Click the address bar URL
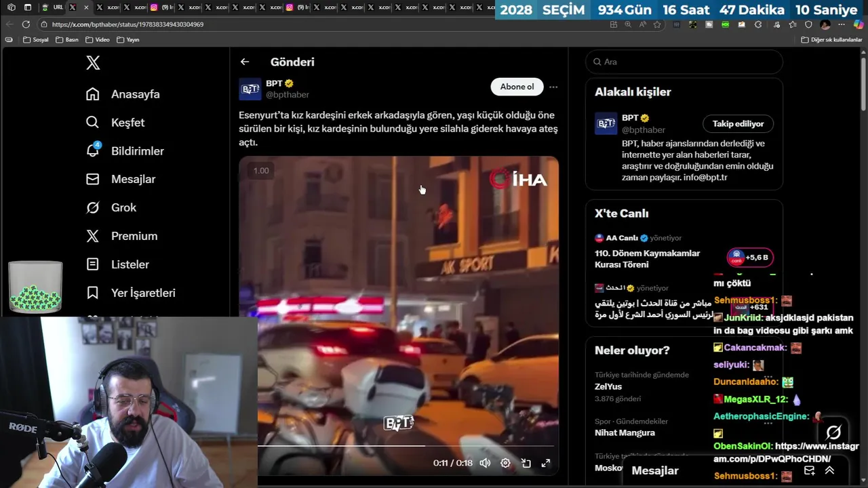 pos(127,24)
